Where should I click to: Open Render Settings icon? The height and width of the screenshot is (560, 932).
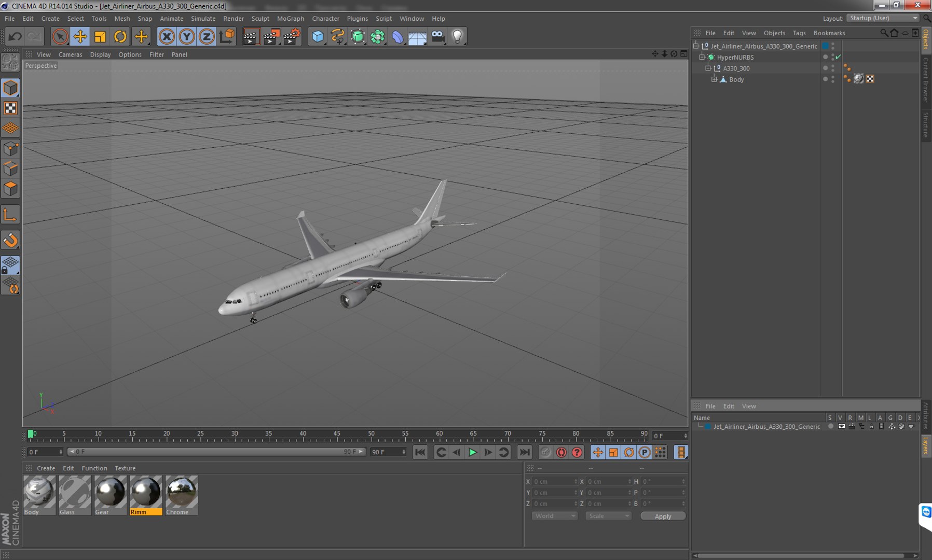coord(292,36)
